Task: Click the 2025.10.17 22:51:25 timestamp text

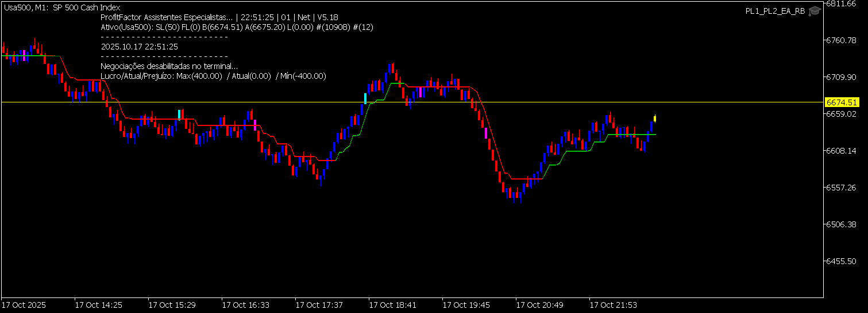Action: click(139, 47)
